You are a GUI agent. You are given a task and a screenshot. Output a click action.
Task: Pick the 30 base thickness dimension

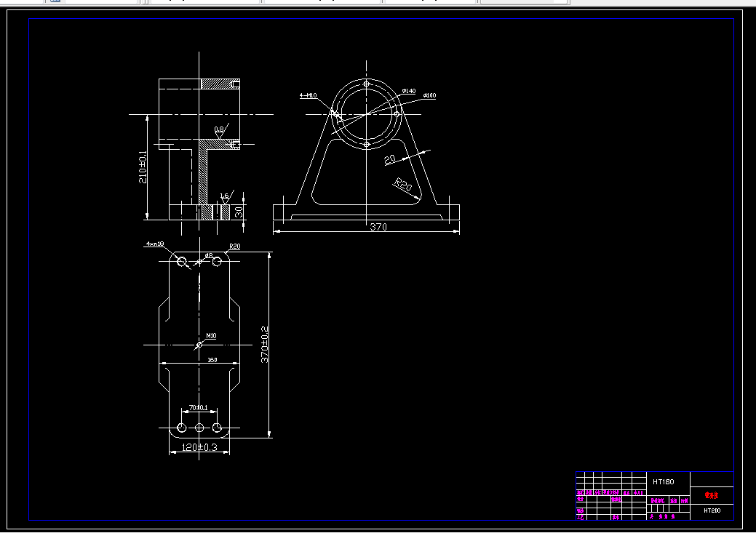click(x=239, y=212)
